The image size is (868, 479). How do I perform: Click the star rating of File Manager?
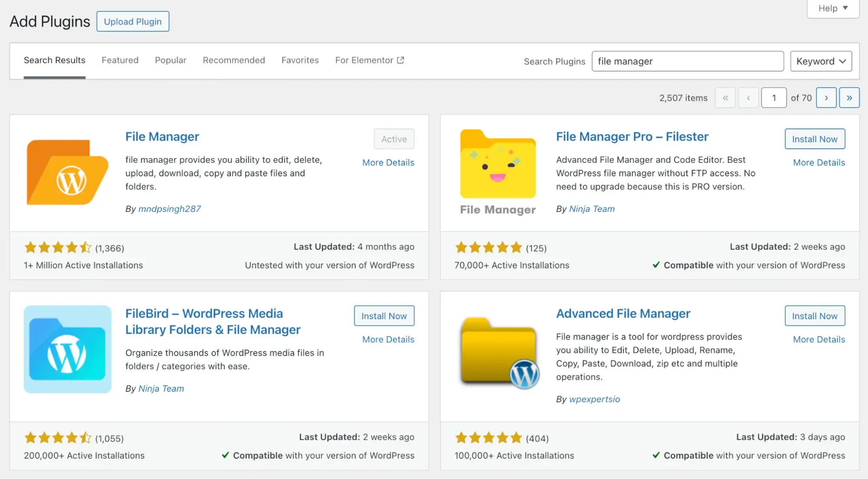point(58,248)
